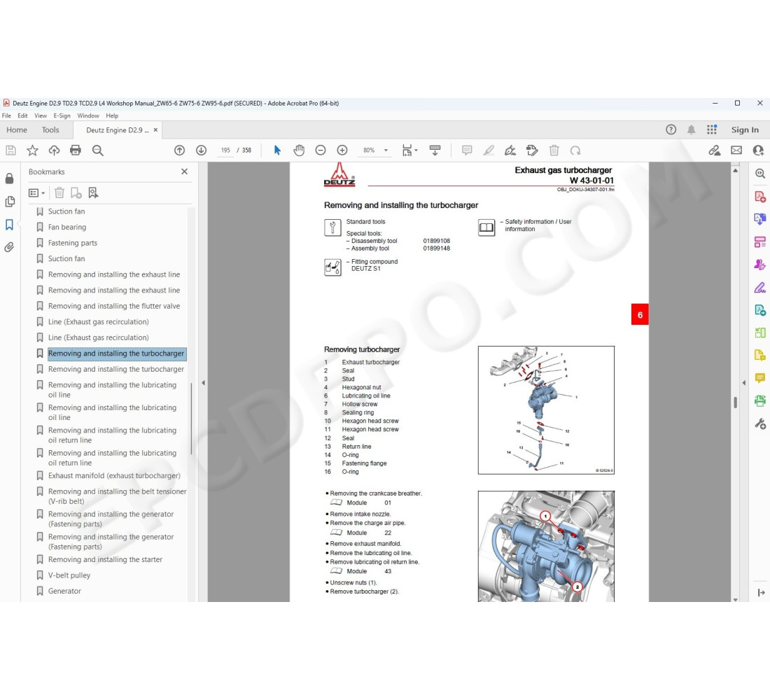The height and width of the screenshot is (700, 770).
Task: Add a sticky note comment
Action: pos(467,150)
